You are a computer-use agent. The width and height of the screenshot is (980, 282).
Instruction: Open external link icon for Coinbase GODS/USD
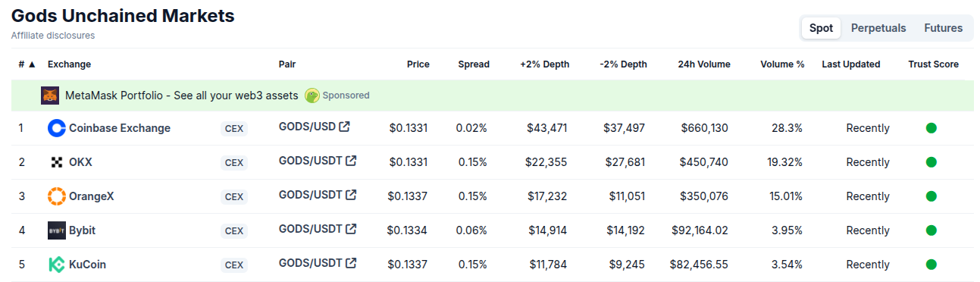344,127
